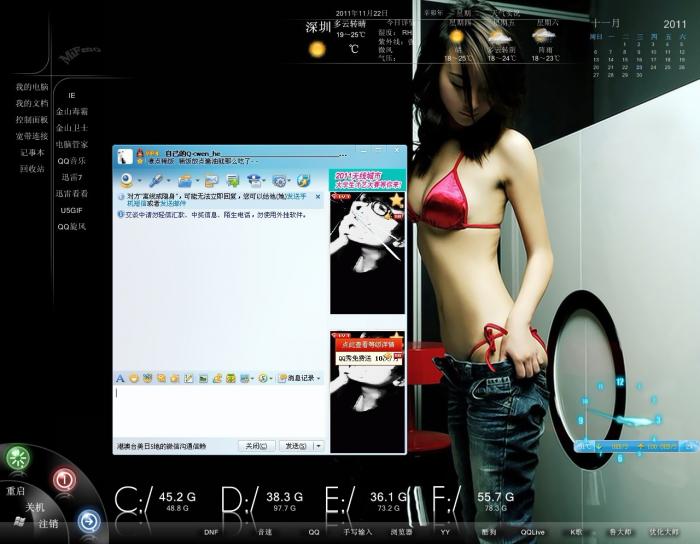700x544 pixels.
Task: Open the D: drive gadget
Action: click(262, 499)
